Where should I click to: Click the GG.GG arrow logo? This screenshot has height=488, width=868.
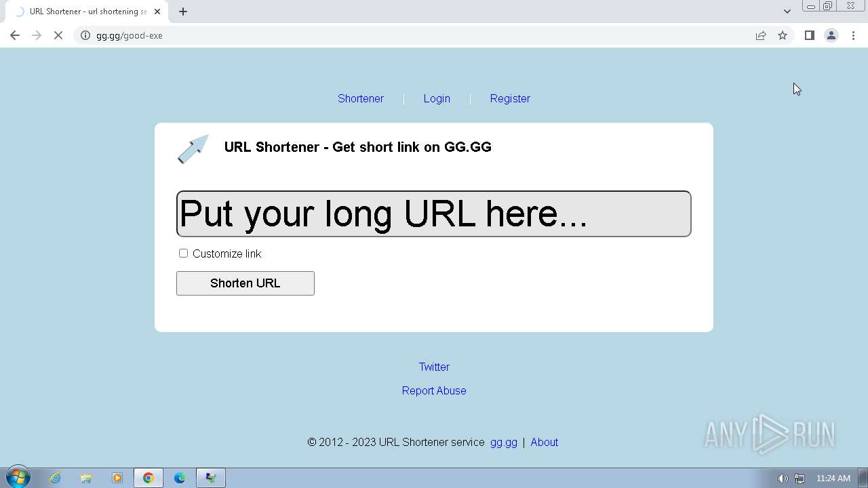pyautogui.click(x=193, y=149)
